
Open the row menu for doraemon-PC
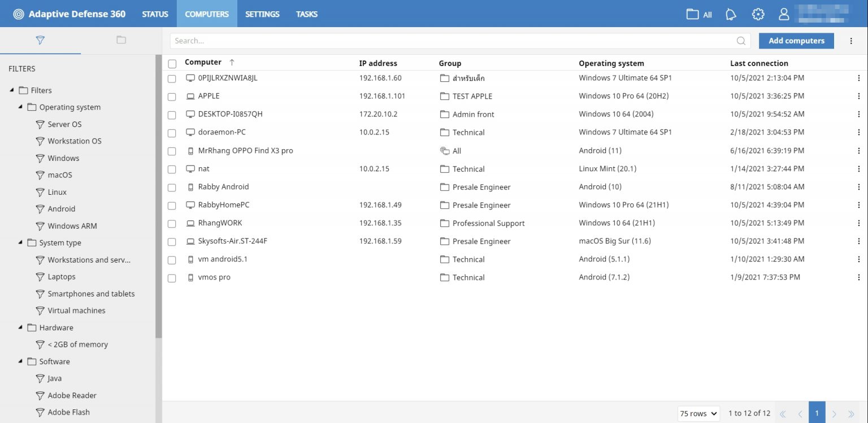(859, 133)
